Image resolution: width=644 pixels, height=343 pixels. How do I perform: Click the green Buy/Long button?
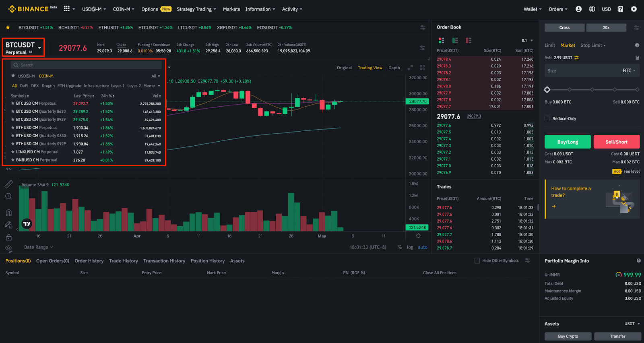coord(568,142)
